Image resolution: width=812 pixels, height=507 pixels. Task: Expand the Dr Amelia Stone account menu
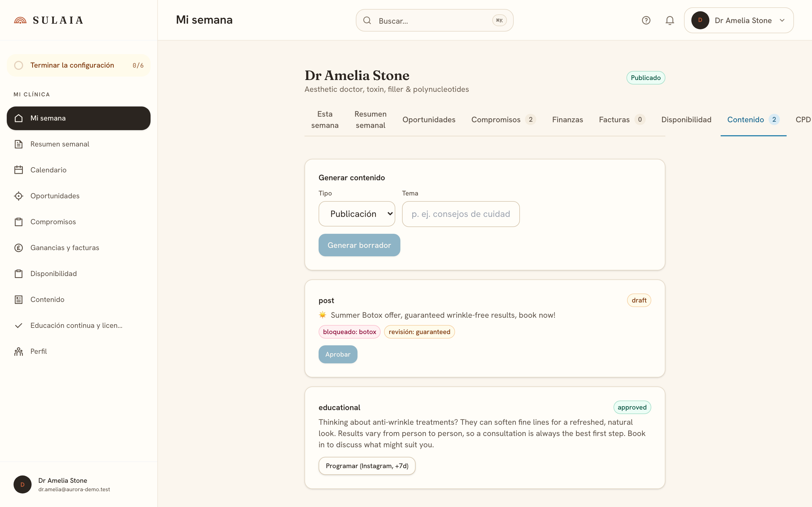click(738, 21)
